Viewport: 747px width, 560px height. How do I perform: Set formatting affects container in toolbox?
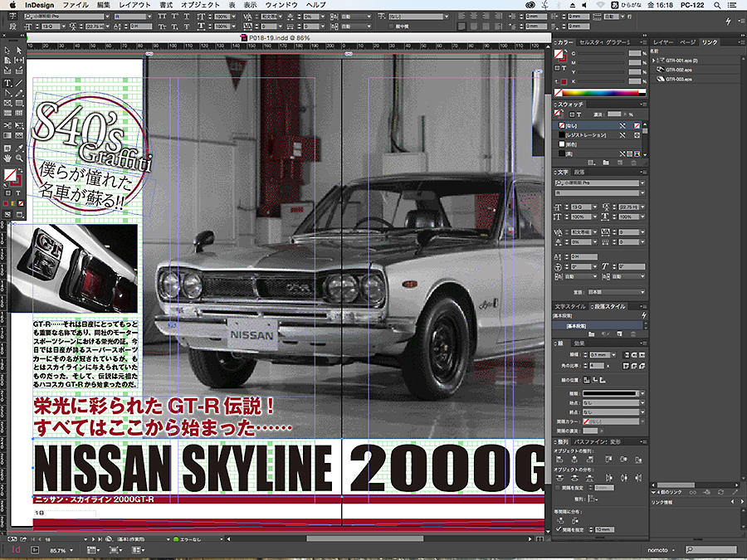click(7, 193)
